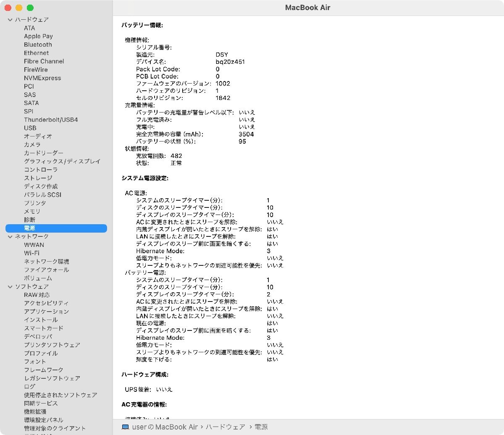
Task: Select 管理対象のクライアント entry
Action: click(x=55, y=428)
